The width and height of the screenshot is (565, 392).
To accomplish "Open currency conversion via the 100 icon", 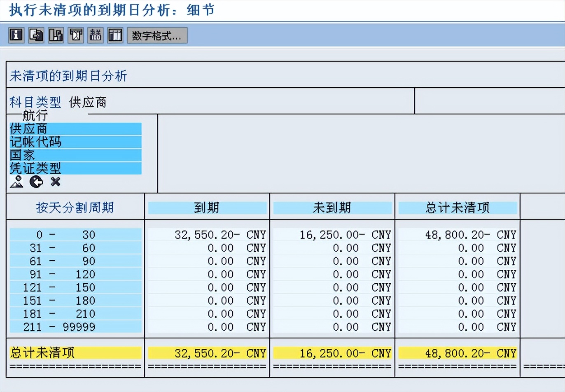I will tap(95, 35).
